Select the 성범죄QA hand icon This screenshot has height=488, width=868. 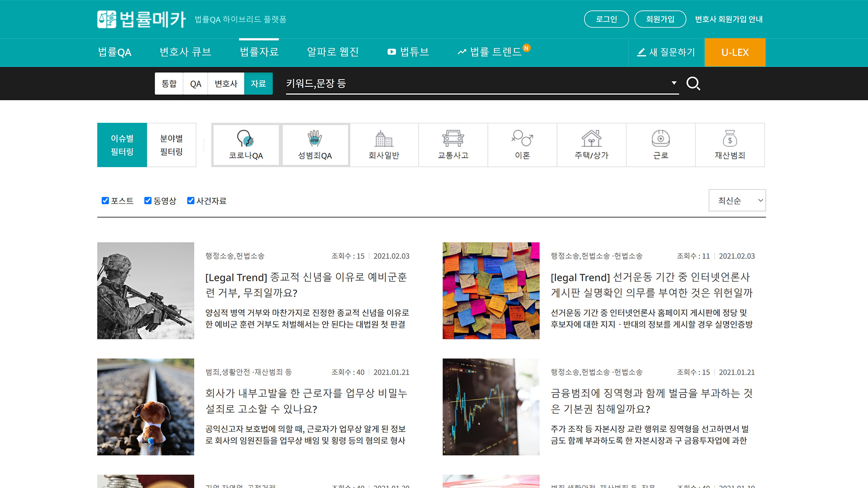point(315,139)
